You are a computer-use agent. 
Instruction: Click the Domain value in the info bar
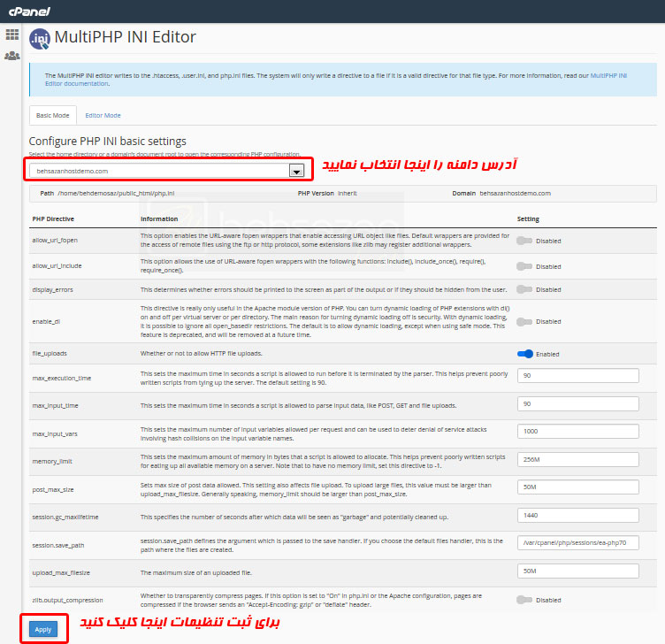click(x=516, y=193)
